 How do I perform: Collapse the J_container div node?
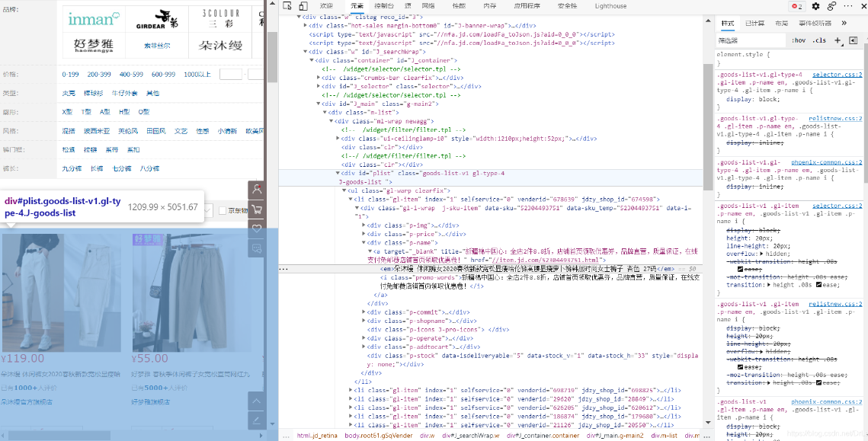click(312, 59)
